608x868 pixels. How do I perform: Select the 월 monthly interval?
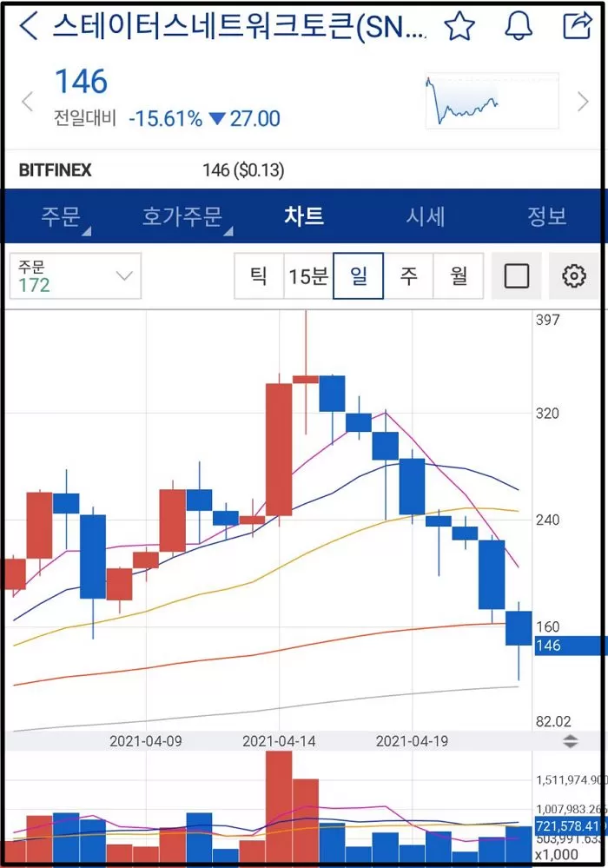[x=459, y=275]
